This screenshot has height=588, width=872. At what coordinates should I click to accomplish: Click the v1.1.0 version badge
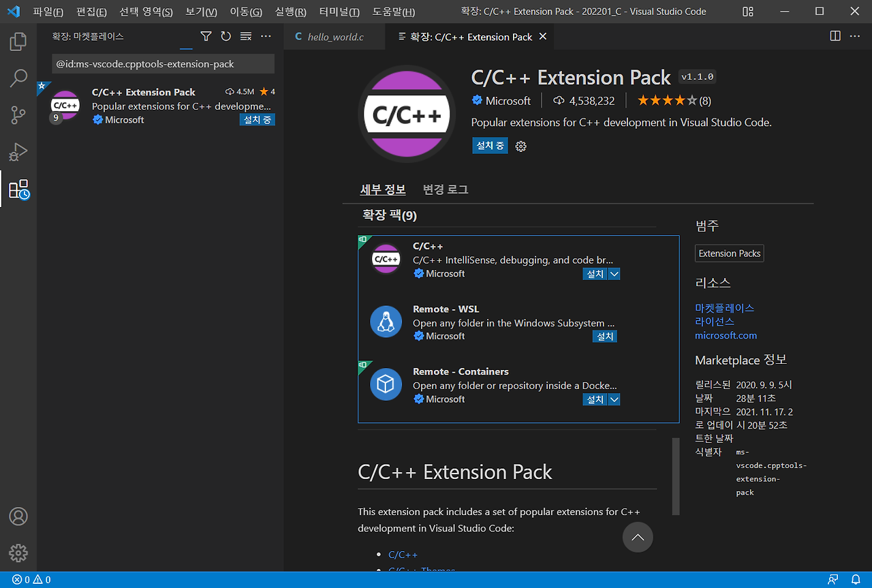pyautogui.click(x=698, y=77)
